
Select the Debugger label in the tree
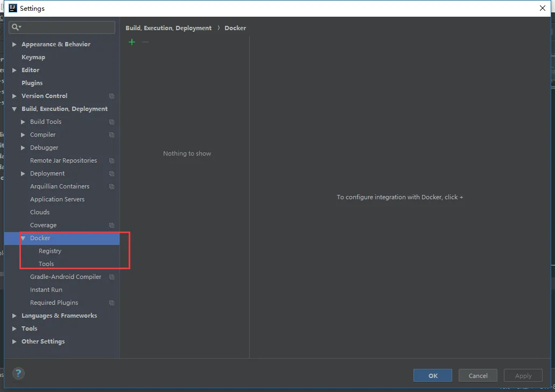(44, 148)
